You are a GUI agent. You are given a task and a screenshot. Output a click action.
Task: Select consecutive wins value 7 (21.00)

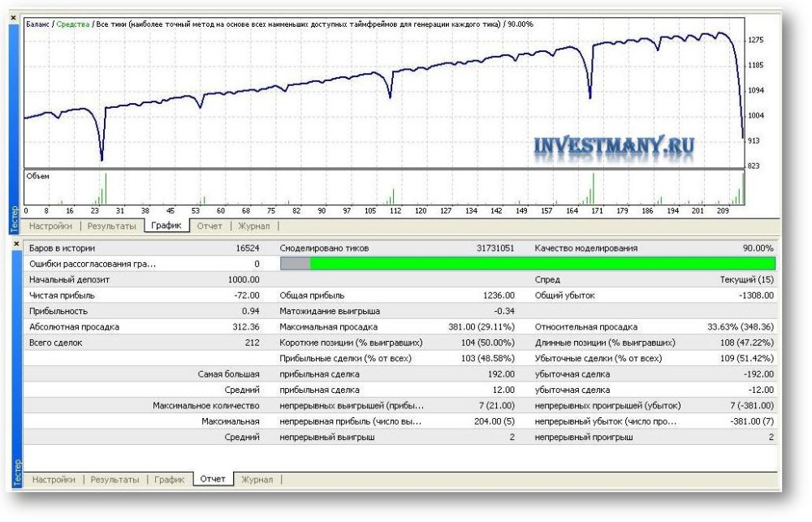497,405
